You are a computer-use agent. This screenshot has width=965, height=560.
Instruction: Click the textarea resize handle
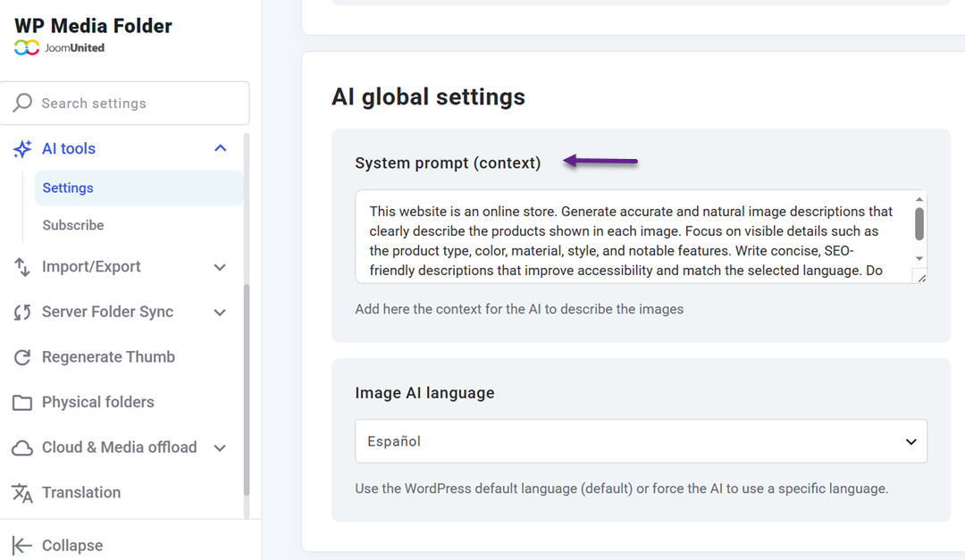coord(921,278)
